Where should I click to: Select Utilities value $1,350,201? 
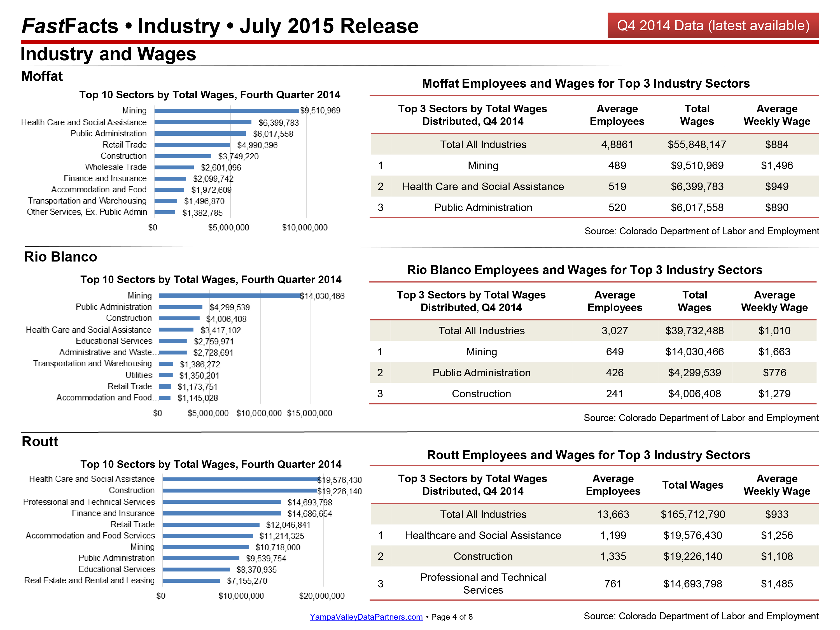[x=199, y=375]
